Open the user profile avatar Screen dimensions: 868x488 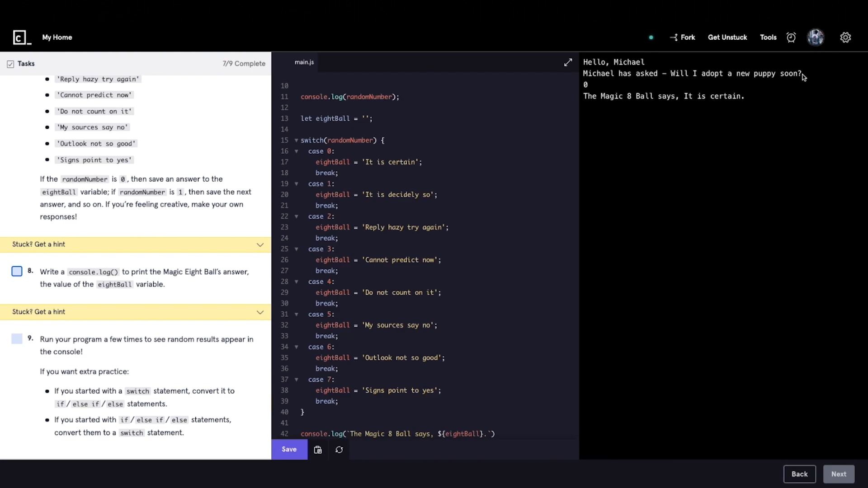[x=816, y=38]
